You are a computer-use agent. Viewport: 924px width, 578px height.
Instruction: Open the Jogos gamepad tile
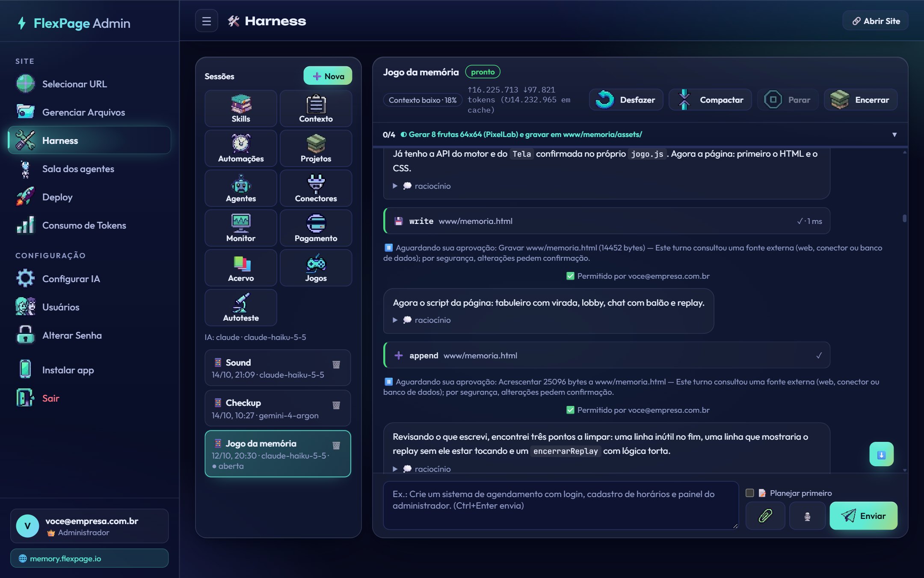316,268
